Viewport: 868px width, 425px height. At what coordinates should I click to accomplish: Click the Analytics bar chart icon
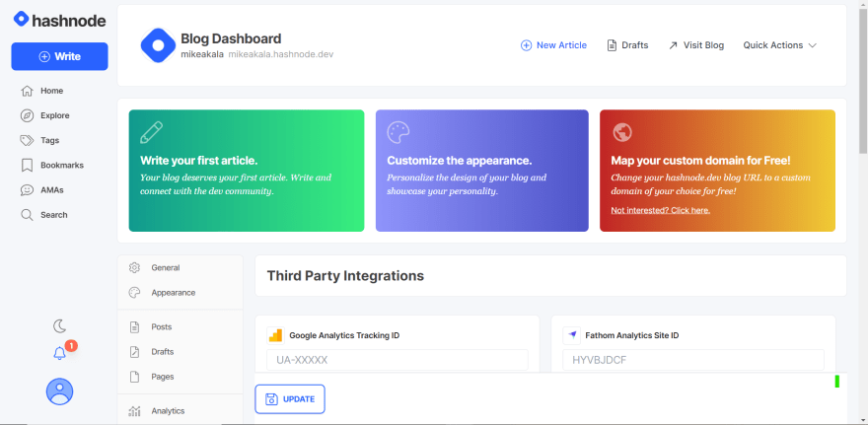point(134,411)
